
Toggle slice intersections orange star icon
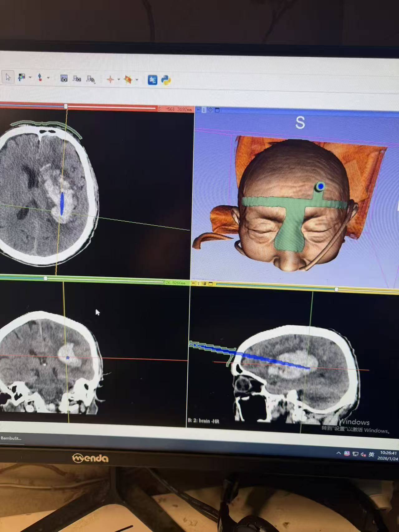click(128, 80)
